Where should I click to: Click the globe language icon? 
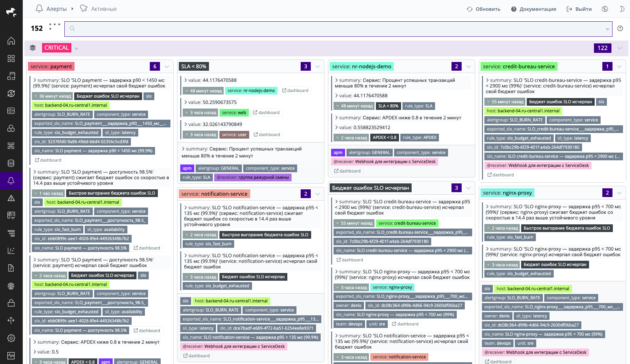tap(605, 9)
